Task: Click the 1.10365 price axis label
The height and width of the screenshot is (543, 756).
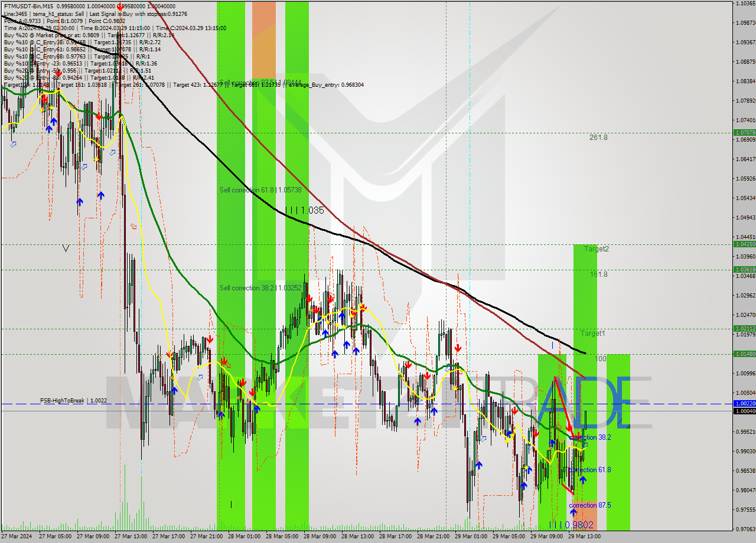Action: point(745,4)
